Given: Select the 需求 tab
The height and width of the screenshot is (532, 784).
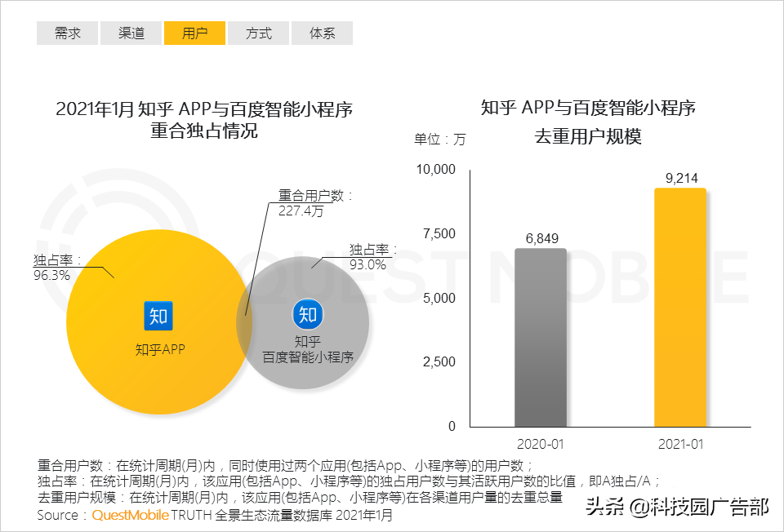Looking at the screenshot, I should click(67, 33).
